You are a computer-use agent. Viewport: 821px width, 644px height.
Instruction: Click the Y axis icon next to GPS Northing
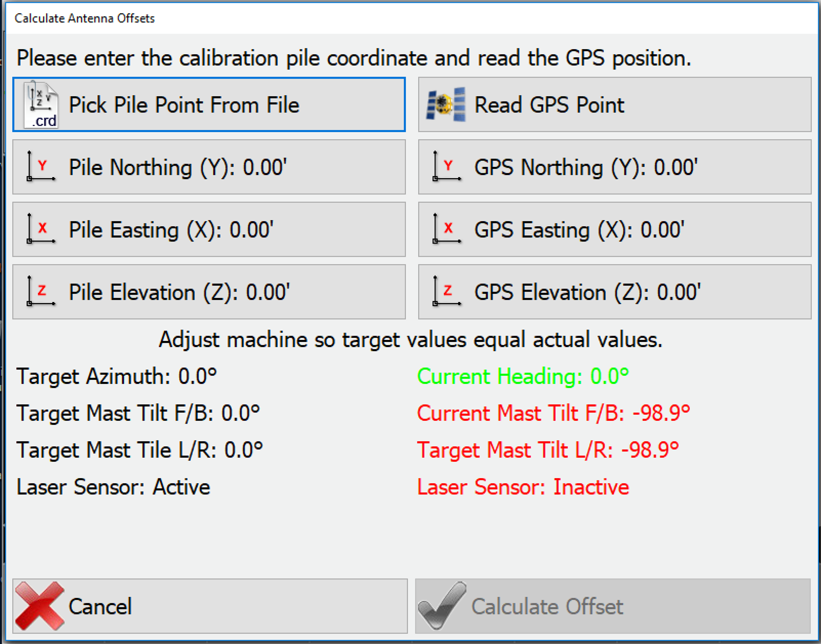click(446, 167)
